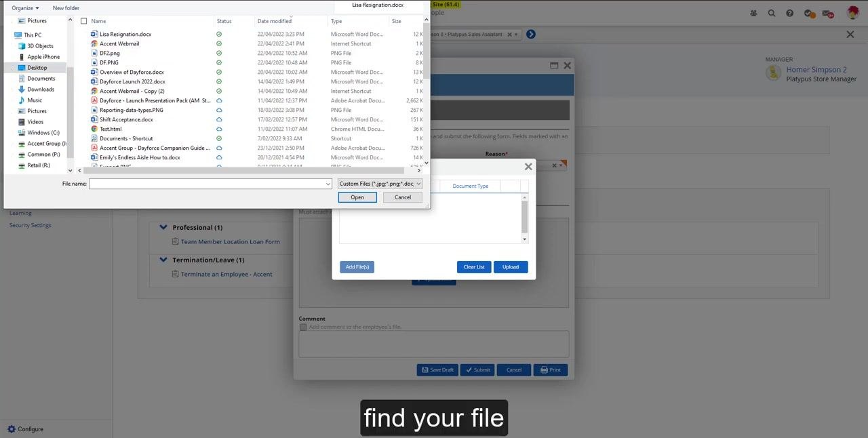Click the Print button on the form
This screenshot has height=438, width=868.
550,370
